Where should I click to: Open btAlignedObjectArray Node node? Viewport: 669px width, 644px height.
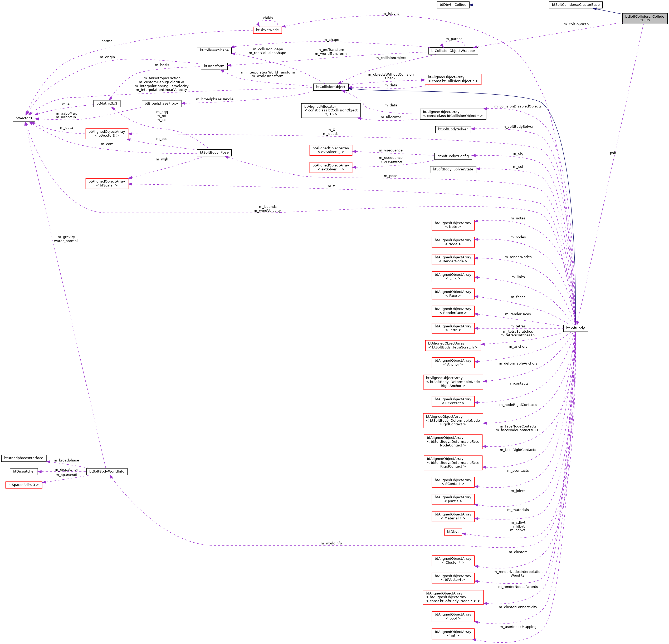[x=453, y=242]
